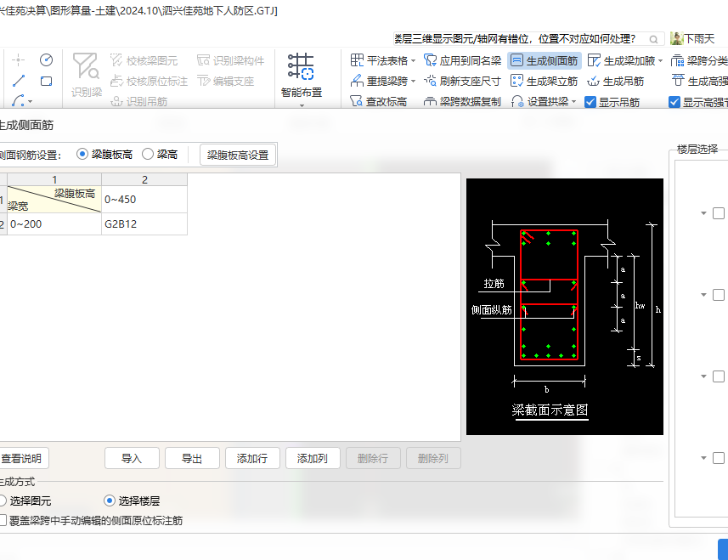The width and height of the screenshot is (728, 560).
Task: Check third floor checkbox in 楼层选择
Action: (719, 376)
